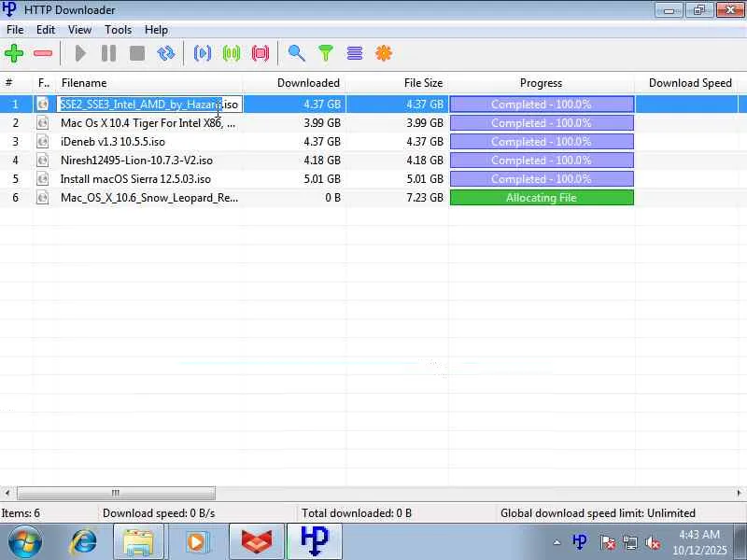Open the View menu

[x=79, y=30]
